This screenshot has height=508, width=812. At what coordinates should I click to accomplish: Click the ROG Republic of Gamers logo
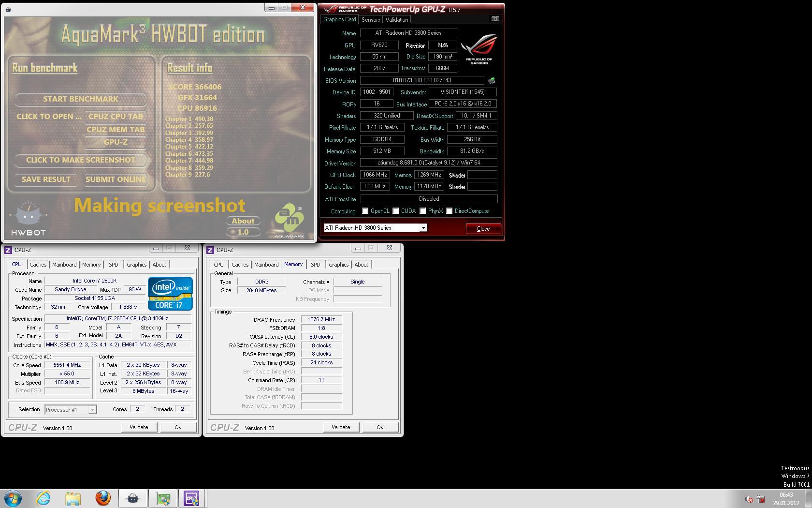[478, 49]
